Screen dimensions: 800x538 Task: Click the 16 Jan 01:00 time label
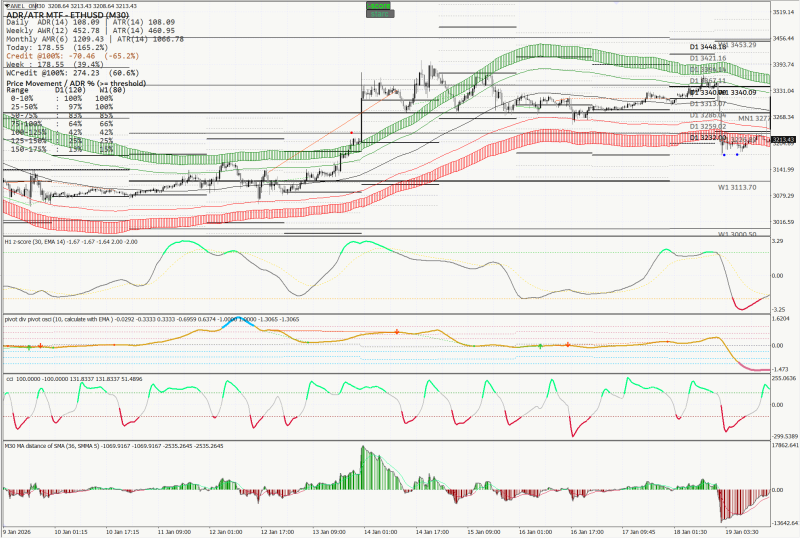point(535,532)
